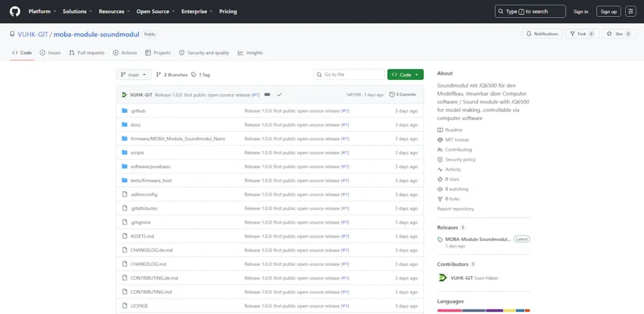Viewport: 644px width, 314px height.
Task: Click the fork icon beside 0 forks
Action: point(440,199)
